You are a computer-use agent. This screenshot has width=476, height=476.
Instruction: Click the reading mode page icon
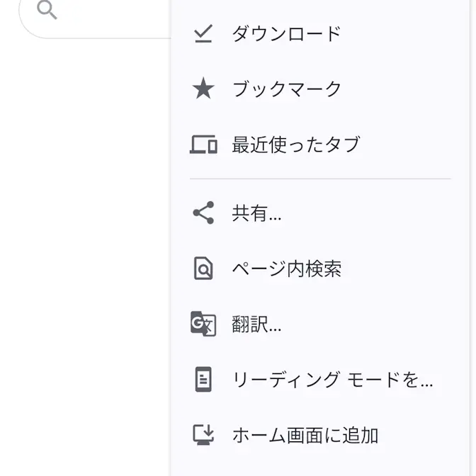203,380
